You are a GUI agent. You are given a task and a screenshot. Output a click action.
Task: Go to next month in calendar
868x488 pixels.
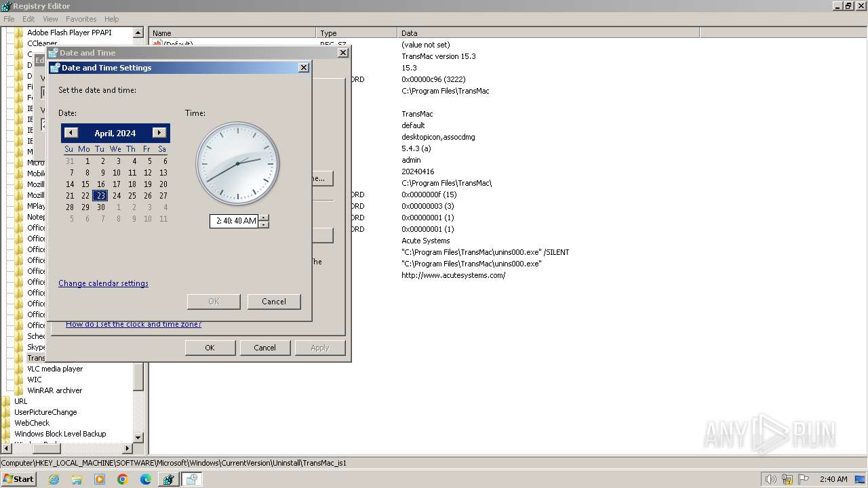pos(159,133)
